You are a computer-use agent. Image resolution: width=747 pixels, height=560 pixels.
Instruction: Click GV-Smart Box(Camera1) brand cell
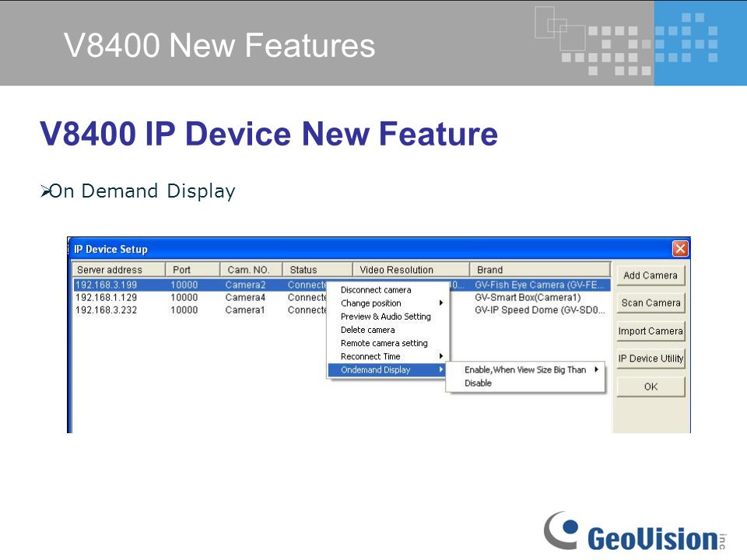coord(528,298)
